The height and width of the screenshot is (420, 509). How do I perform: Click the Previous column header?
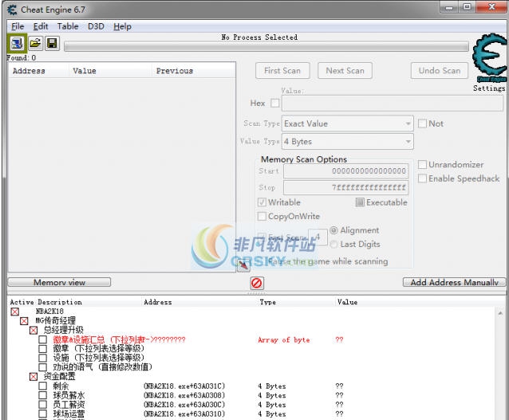coord(175,71)
